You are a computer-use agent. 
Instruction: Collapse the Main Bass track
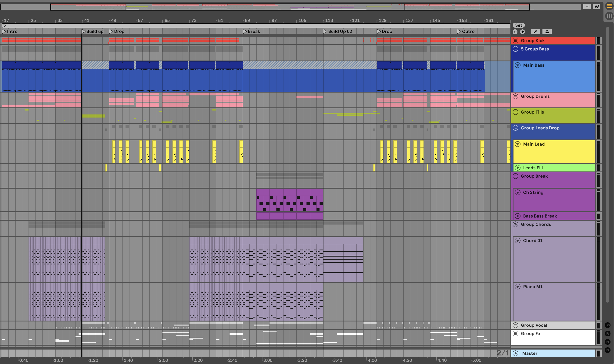tap(518, 65)
